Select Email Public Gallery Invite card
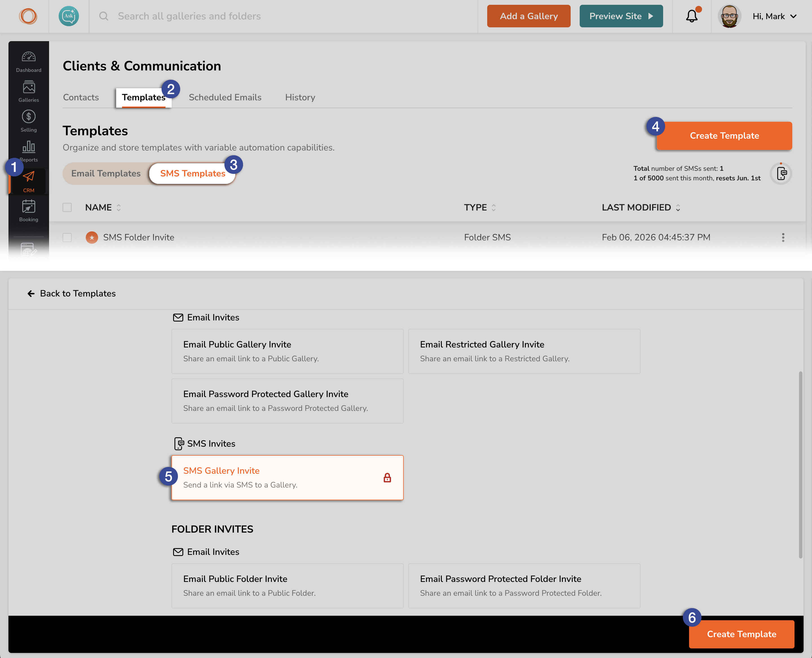Viewport: 812px width, 658px height. 287,351
